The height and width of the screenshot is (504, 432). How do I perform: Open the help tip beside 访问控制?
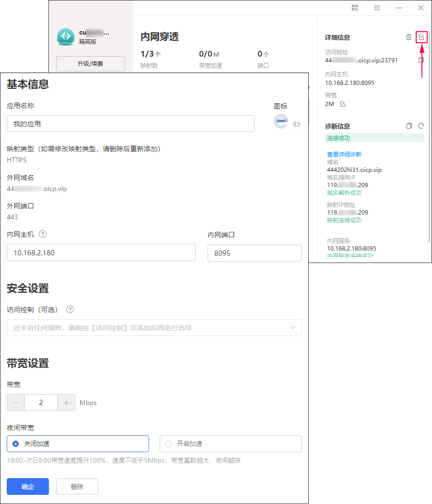(70, 310)
